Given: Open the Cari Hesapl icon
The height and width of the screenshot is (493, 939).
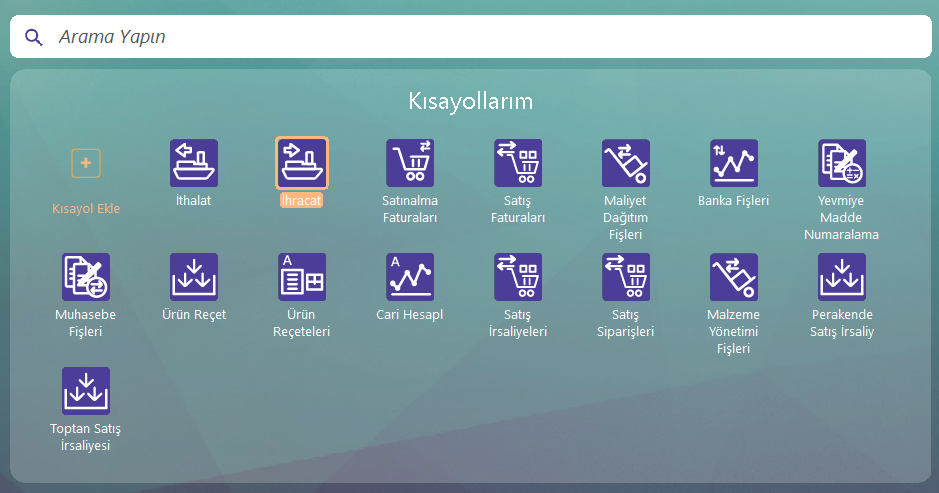Looking at the screenshot, I should coord(410,277).
